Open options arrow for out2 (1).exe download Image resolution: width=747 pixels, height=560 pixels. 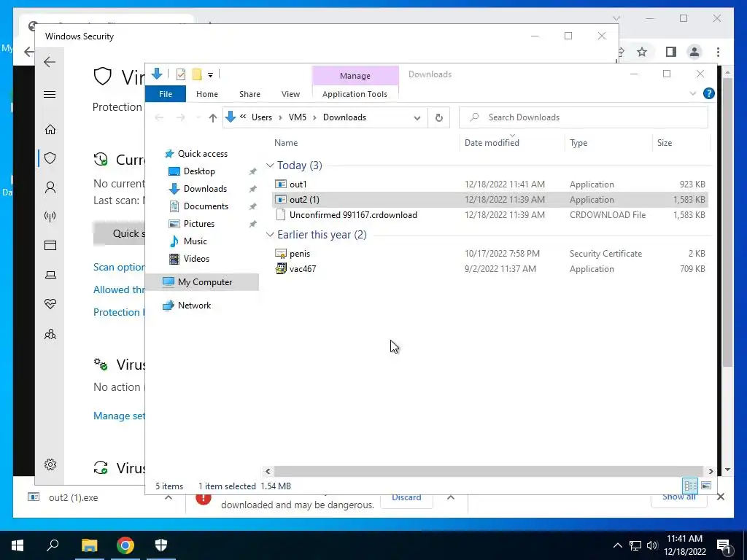[x=169, y=497]
